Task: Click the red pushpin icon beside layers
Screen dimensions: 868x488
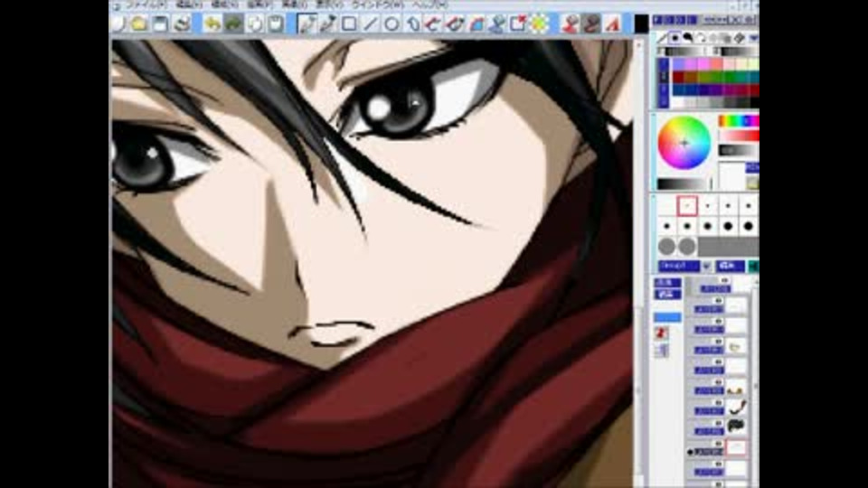Action: (661, 333)
